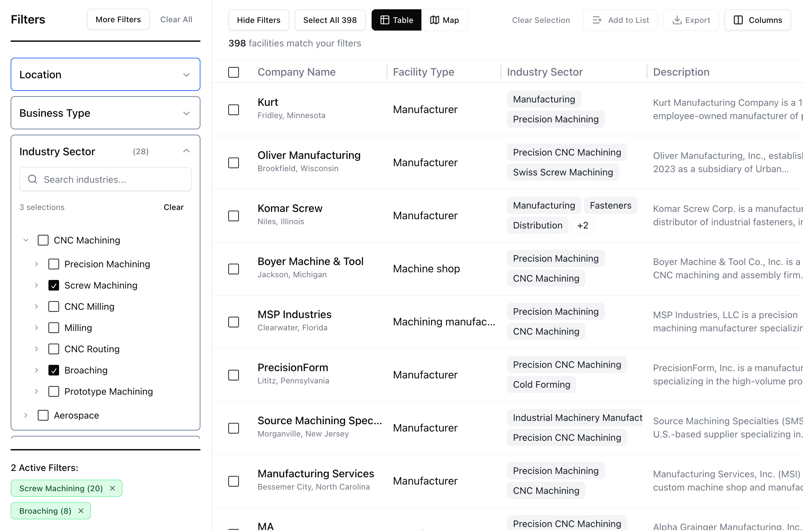This screenshot has height=532, width=803.
Task: Select the Table view icon
Action: pos(386,20)
